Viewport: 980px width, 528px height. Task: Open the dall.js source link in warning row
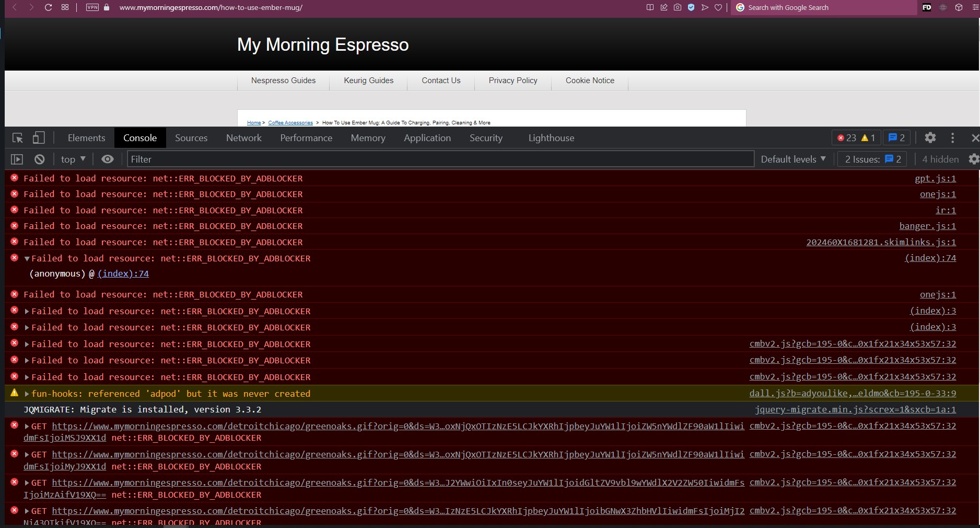[853, 394]
